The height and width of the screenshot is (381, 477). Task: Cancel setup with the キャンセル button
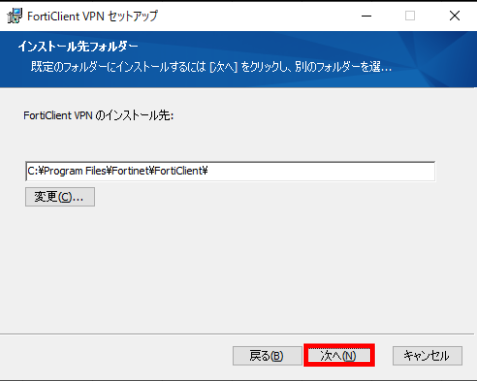click(x=427, y=356)
